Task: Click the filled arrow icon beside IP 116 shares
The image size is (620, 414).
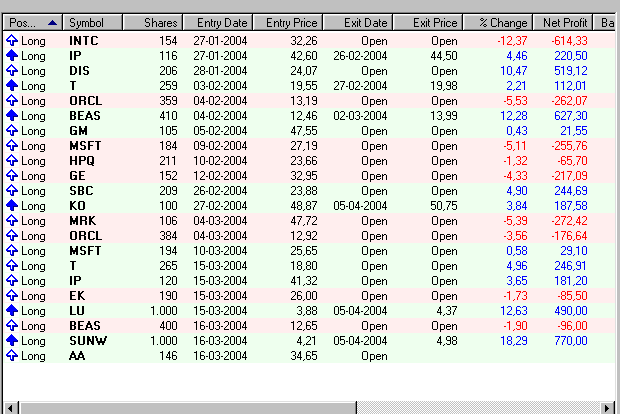Action: pos(12,55)
